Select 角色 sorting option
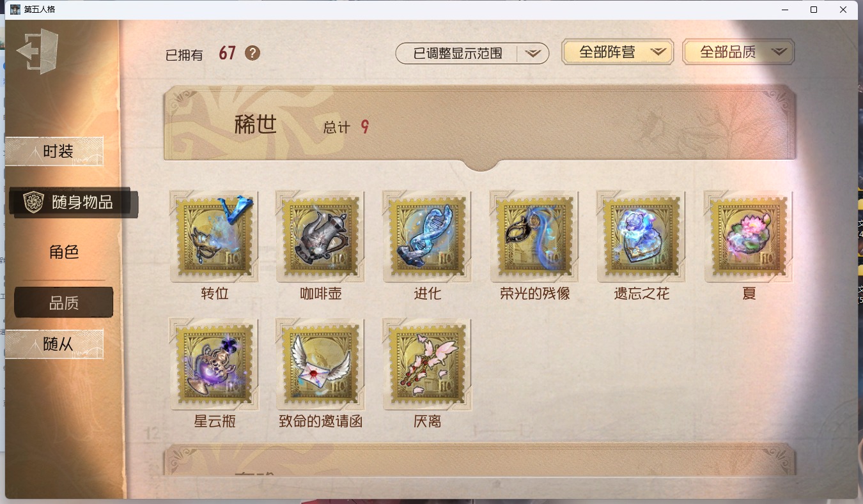 coord(64,252)
